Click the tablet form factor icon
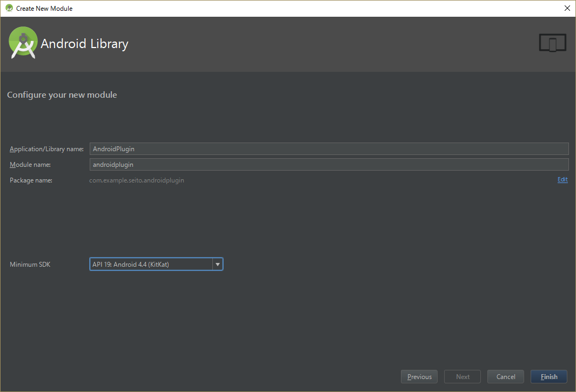The height and width of the screenshot is (392, 576). [552, 42]
